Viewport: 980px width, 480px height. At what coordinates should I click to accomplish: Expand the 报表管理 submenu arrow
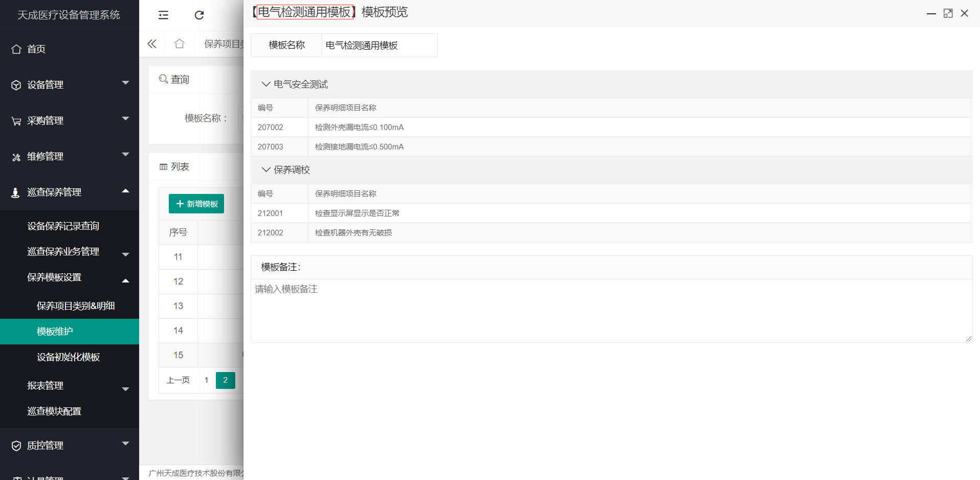(x=126, y=389)
